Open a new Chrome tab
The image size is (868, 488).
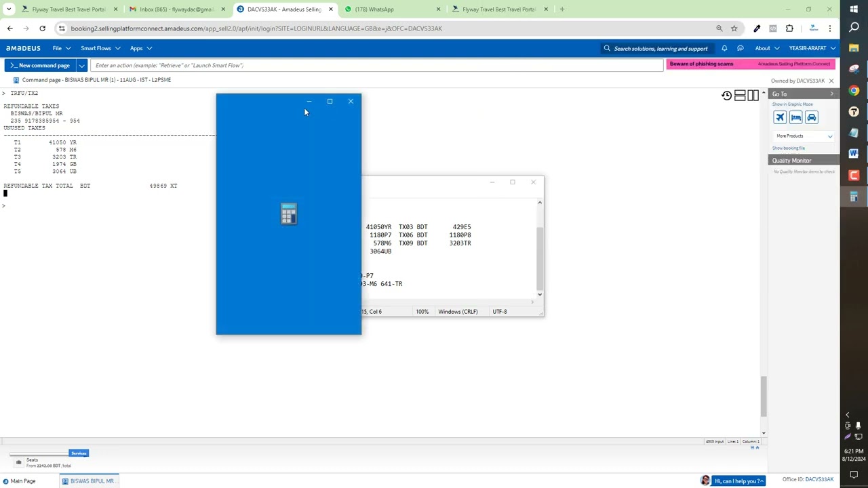click(562, 9)
